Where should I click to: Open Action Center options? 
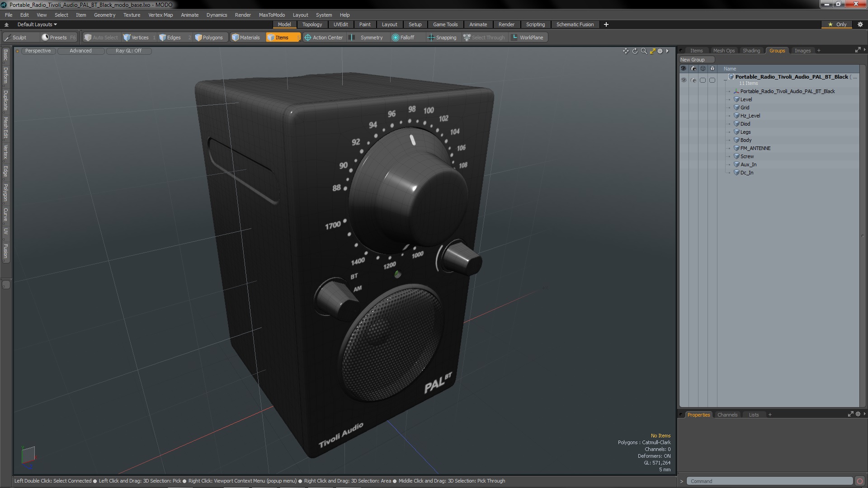[x=324, y=38]
